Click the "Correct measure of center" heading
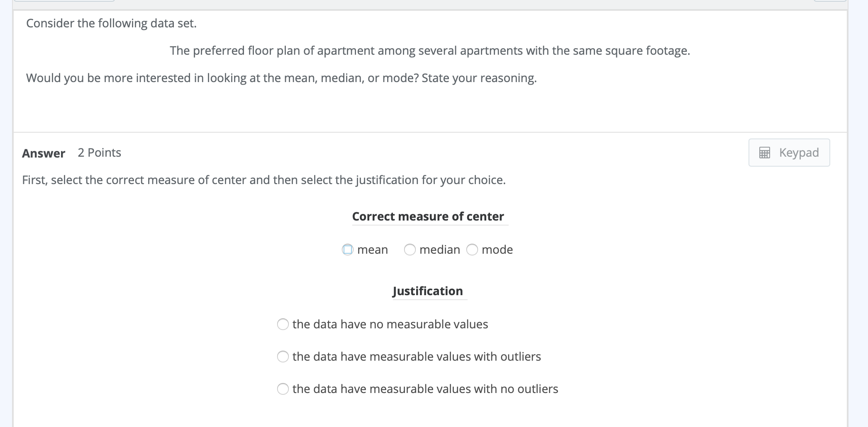 tap(428, 216)
